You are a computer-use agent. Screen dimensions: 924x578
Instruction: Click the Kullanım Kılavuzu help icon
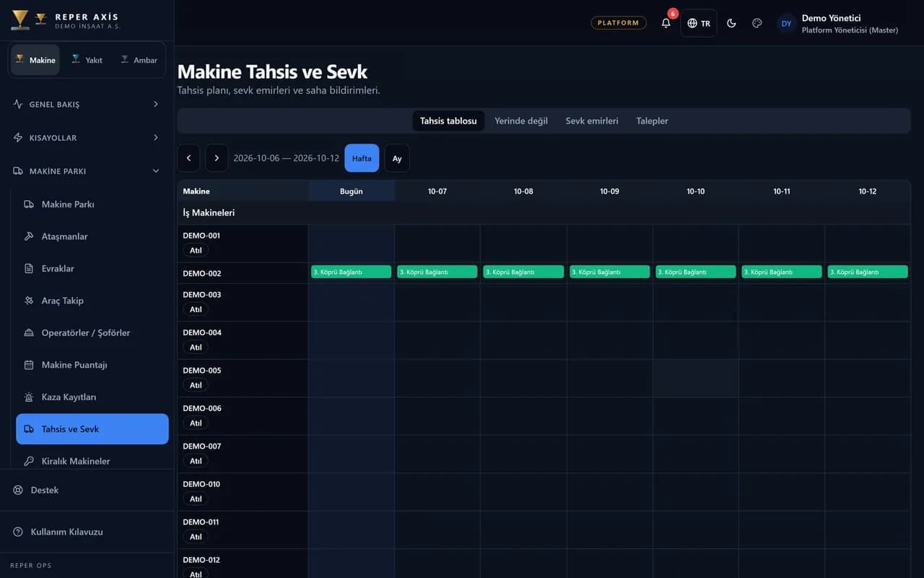[x=18, y=532]
